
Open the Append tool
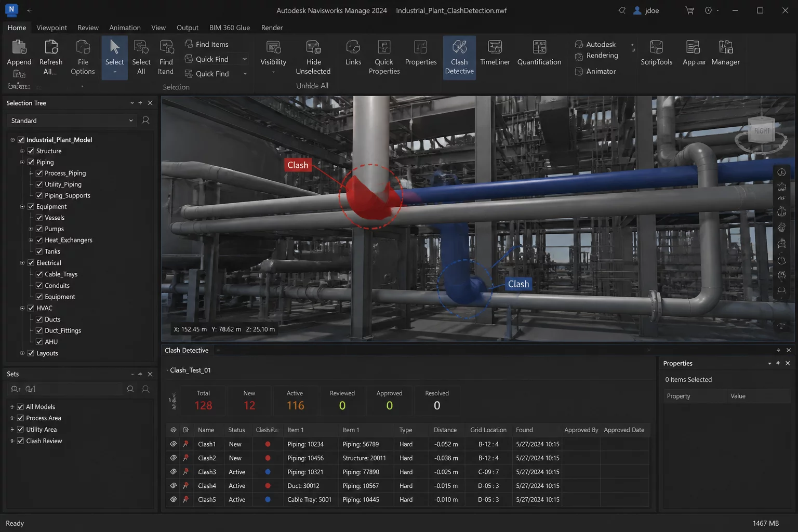point(19,53)
